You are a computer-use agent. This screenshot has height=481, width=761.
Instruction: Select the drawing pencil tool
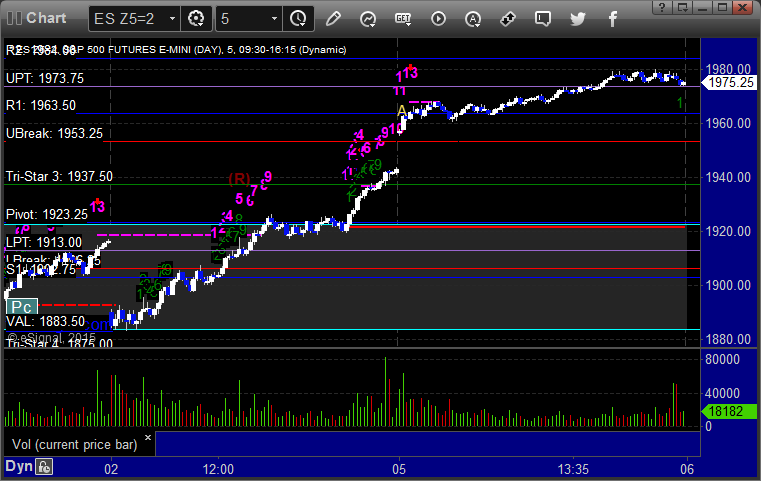tap(333, 19)
